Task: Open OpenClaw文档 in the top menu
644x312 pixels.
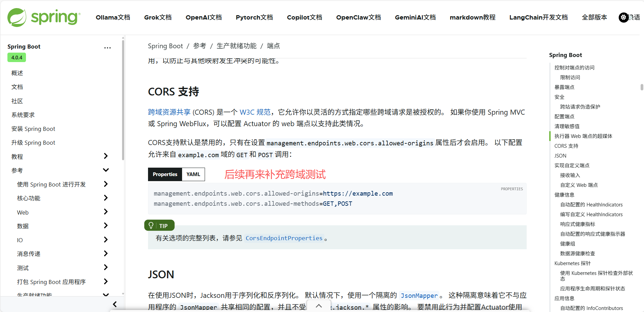Action: pyautogui.click(x=358, y=17)
